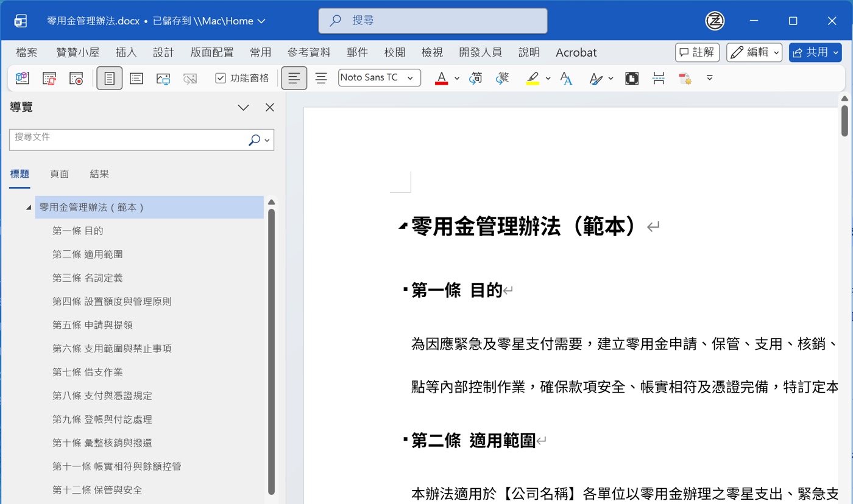Navigate to 第八條 支付與憑證規定
The width and height of the screenshot is (853, 504).
point(102,396)
